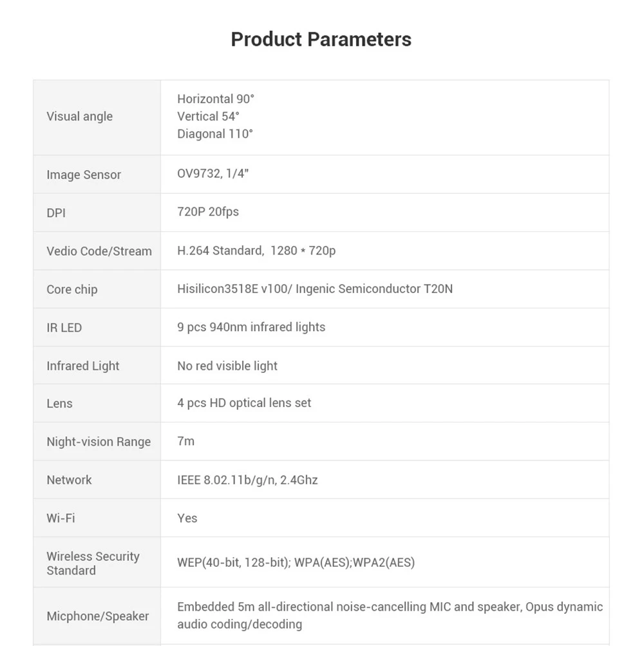Viewport: 644px width, 646px height.
Task: Click the 720P 20fps value
Action: pyautogui.click(x=208, y=212)
